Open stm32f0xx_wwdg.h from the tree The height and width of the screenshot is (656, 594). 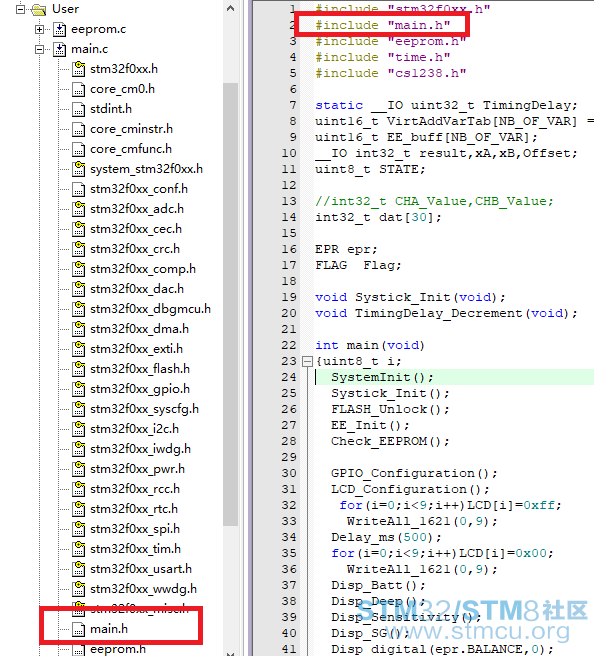143,589
